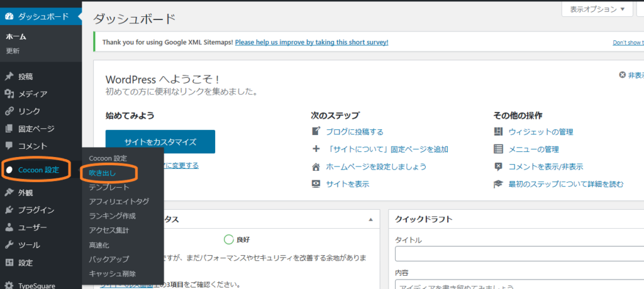Image resolution: width=644 pixels, height=289 pixels.
Task: Choose アフィリエイトタグ in the submenu
Action: 119,202
